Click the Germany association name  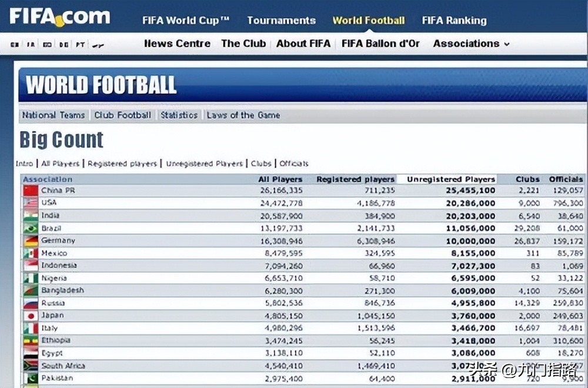click(58, 240)
